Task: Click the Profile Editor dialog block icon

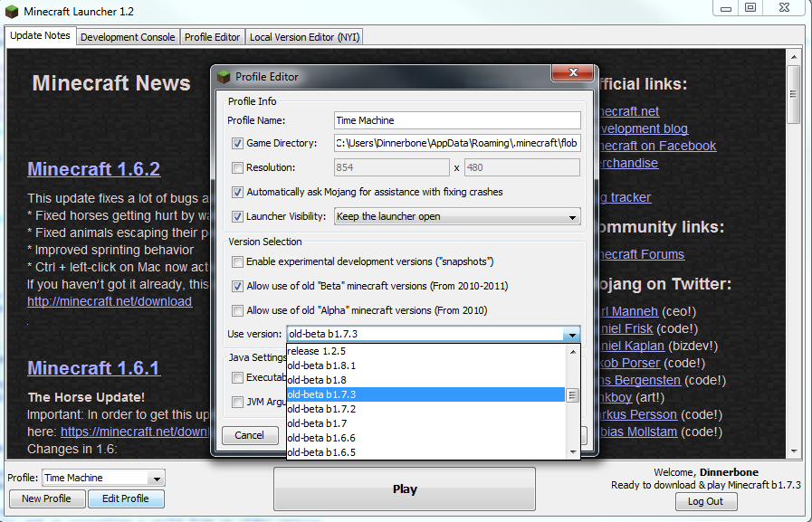Action: coord(224,77)
